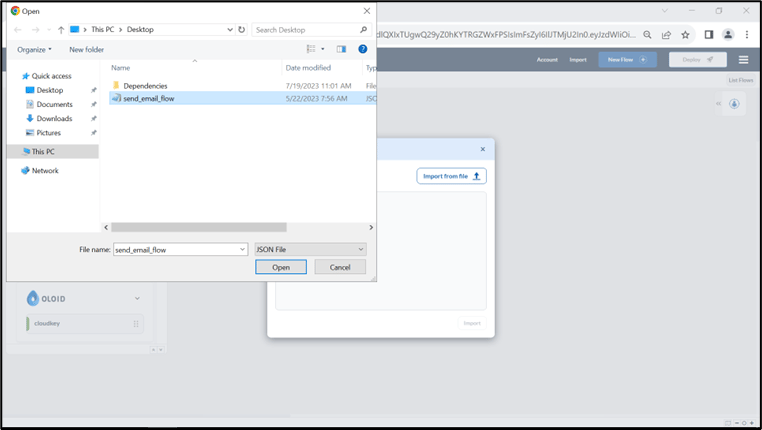Image resolution: width=762 pixels, height=430 pixels.
Task: Open Chrome three-dot menu
Action: (747, 34)
